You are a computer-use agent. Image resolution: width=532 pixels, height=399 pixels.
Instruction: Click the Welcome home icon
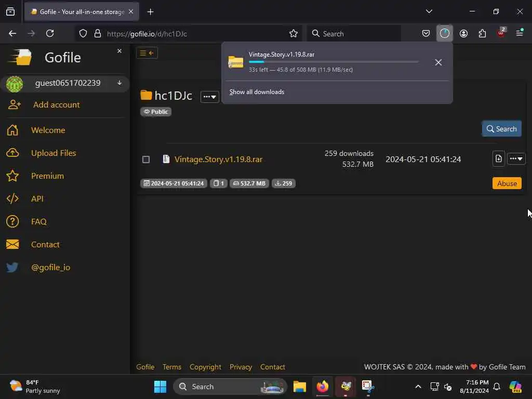tap(12, 130)
